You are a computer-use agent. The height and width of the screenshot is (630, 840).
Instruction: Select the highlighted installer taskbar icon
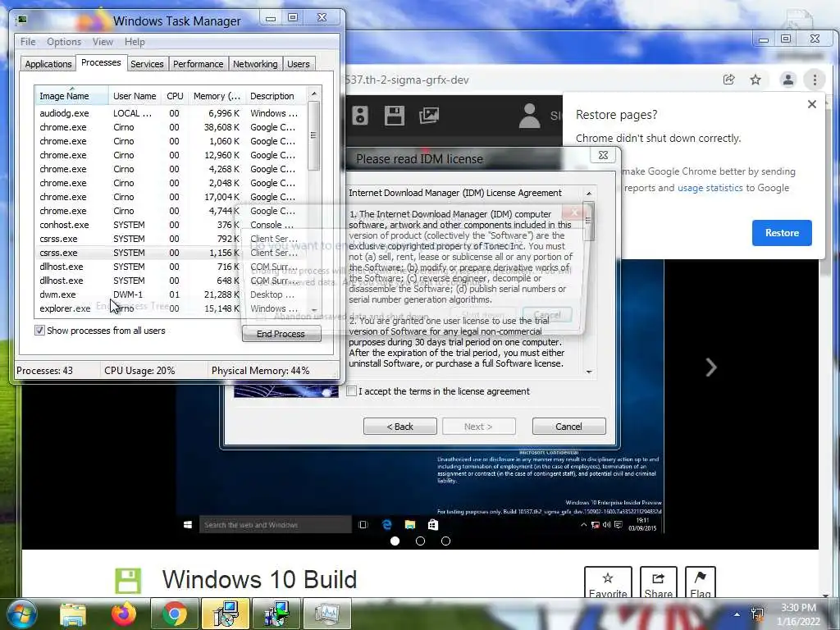coord(226,614)
